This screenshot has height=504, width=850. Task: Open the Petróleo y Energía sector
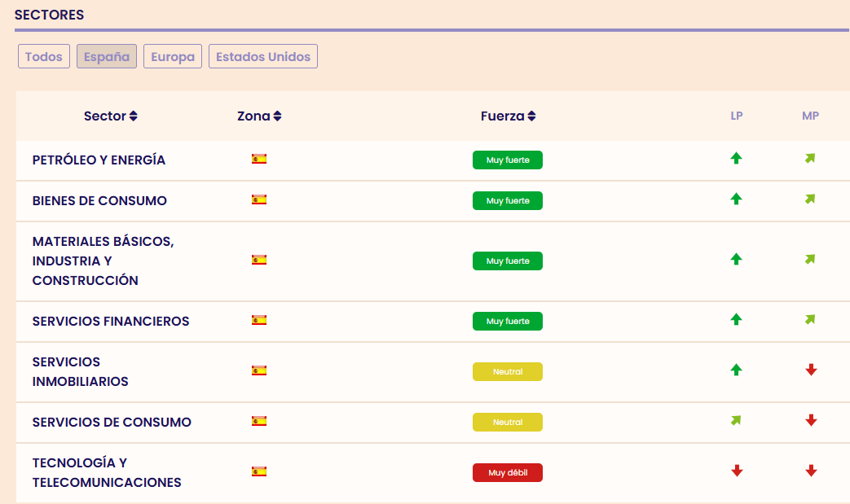(x=99, y=160)
